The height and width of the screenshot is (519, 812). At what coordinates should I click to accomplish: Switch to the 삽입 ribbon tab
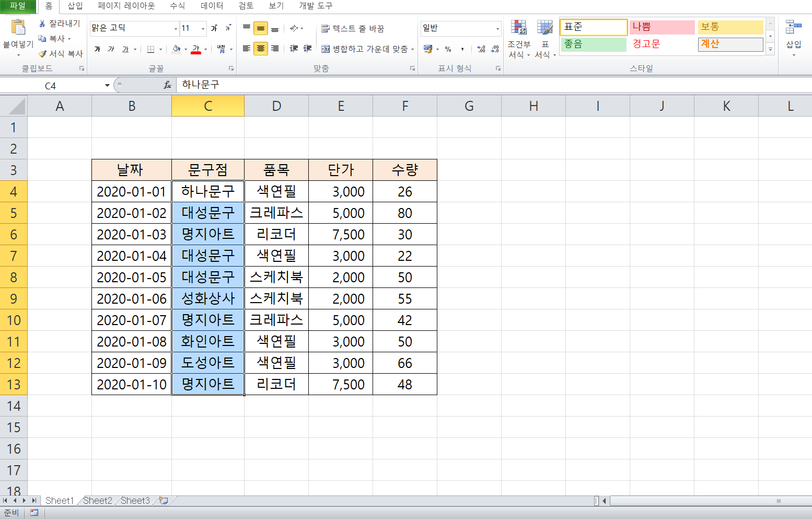coord(75,6)
